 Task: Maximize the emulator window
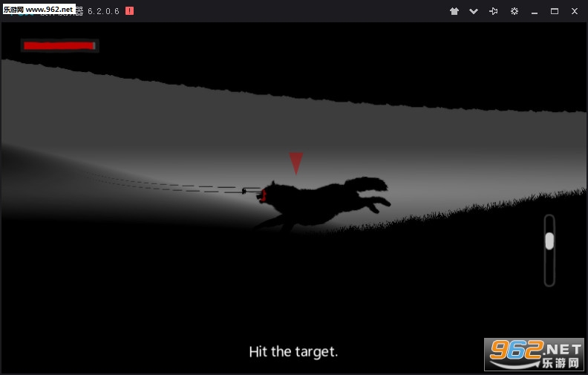point(554,11)
